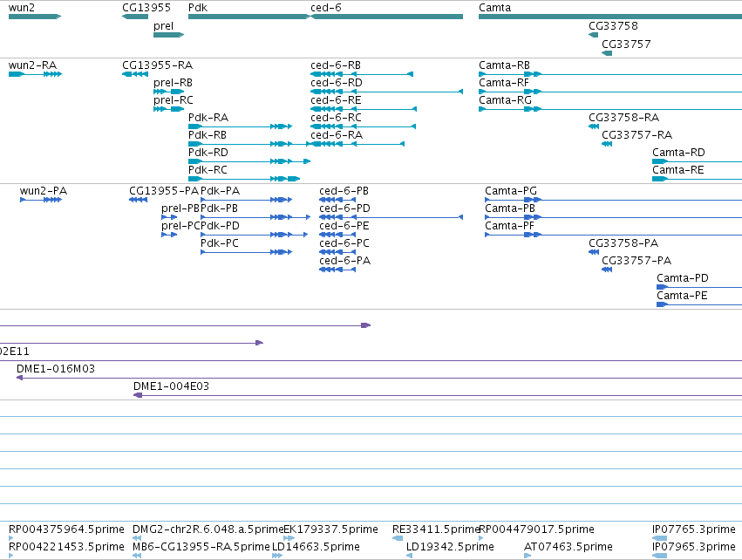Click the Camta-PG protein feature
The width and height of the screenshot is (742, 560).
613,200
